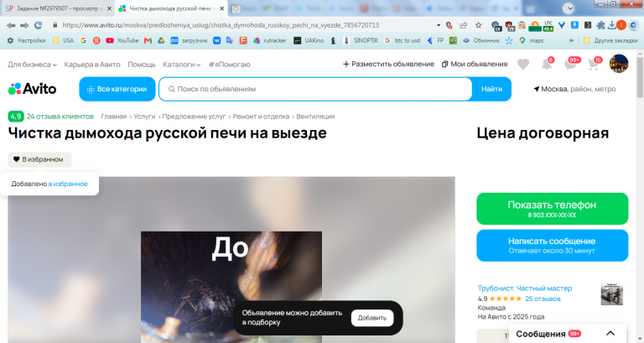Change location 'Москва, район, метро'
The height and width of the screenshot is (343, 644).
tap(574, 89)
